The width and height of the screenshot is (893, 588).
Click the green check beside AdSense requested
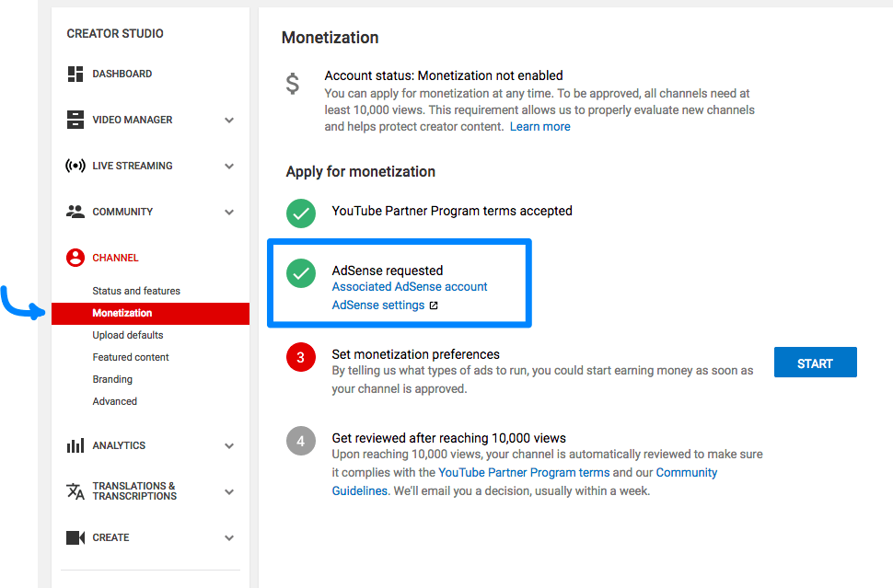click(301, 273)
